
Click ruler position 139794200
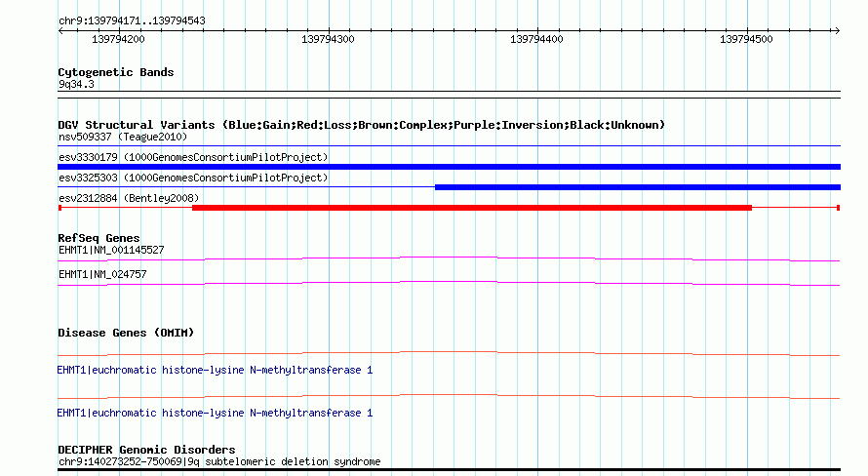(118, 39)
